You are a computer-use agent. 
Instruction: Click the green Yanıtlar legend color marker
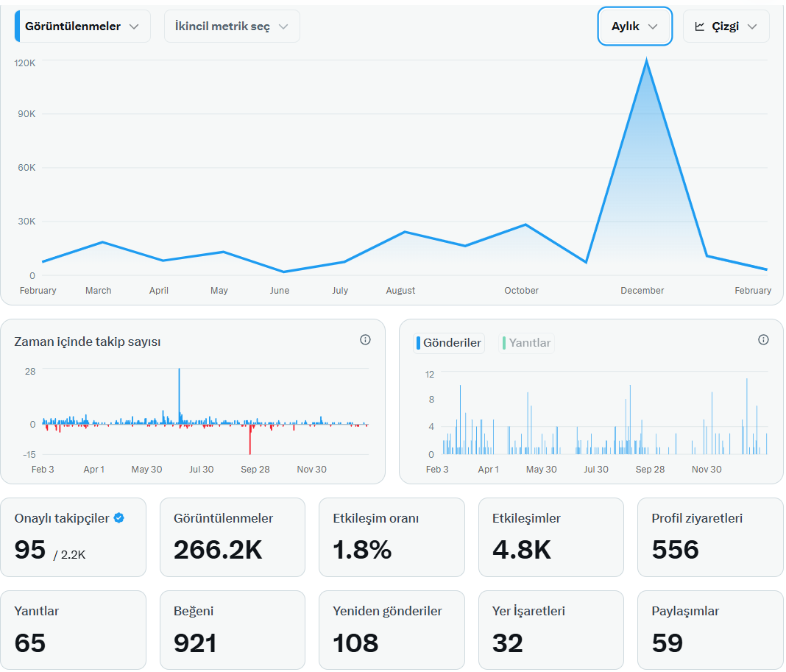coord(504,343)
